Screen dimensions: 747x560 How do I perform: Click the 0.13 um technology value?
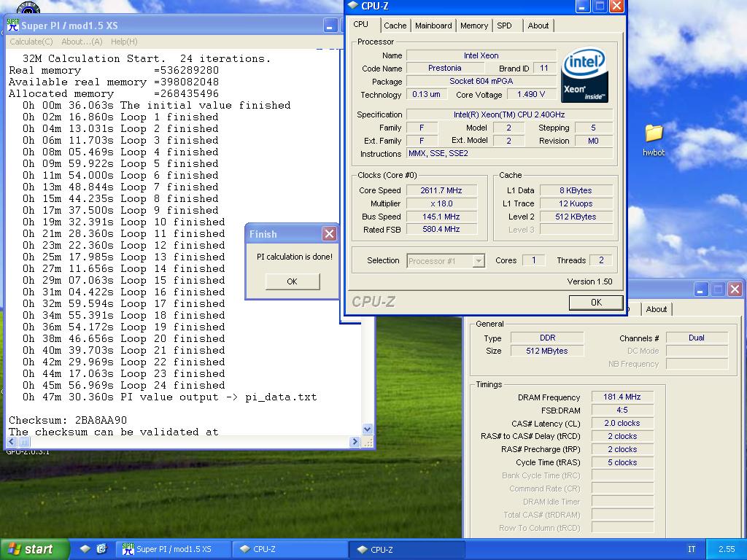(x=426, y=94)
